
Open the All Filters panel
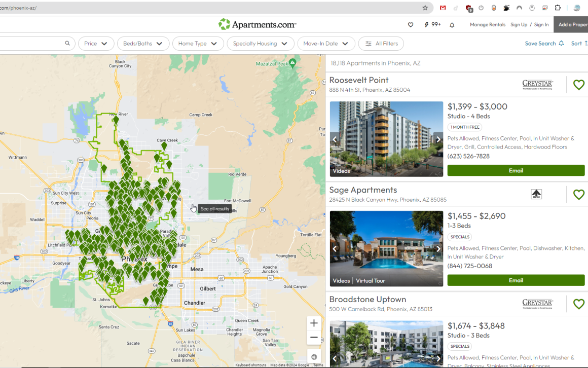pos(381,44)
